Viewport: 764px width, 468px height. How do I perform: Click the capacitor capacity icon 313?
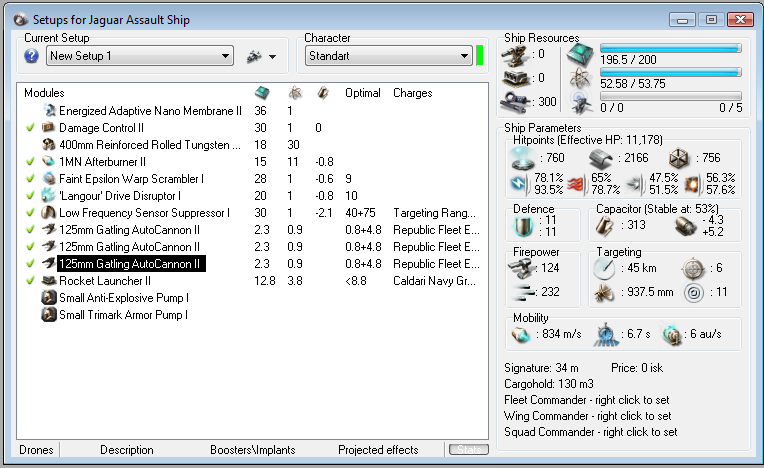[604, 225]
